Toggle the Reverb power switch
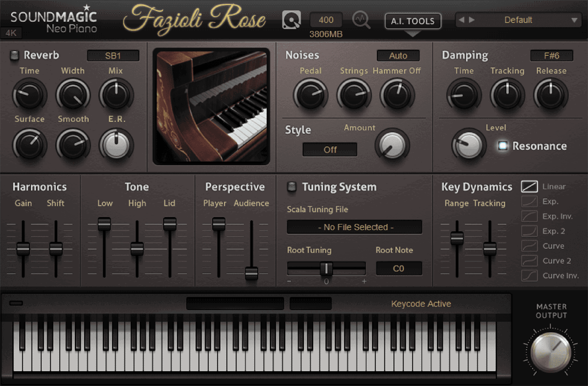The height and width of the screenshot is (386, 588). click(x=15, y=55)
